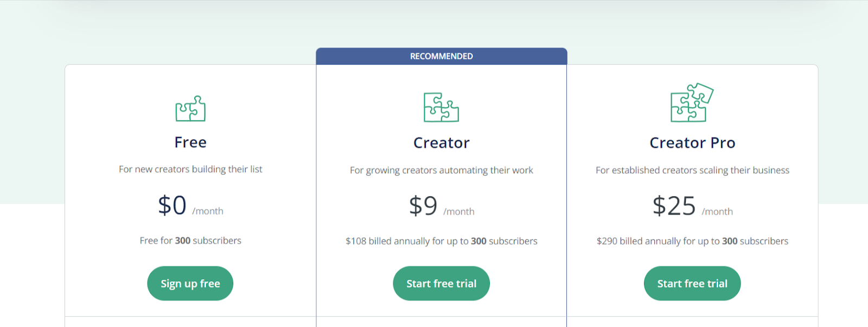Click the $0 price amount
The image size is (868, 327).
[x=173, y=206]
